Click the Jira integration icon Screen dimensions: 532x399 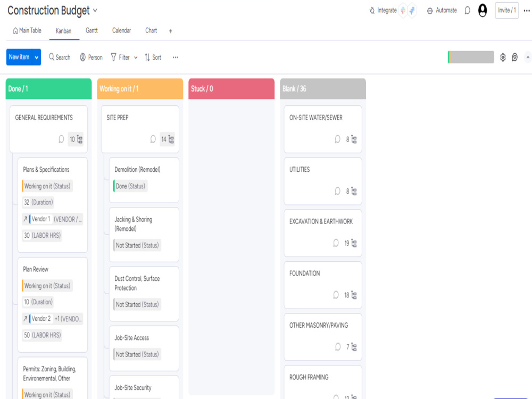point(412,11)
